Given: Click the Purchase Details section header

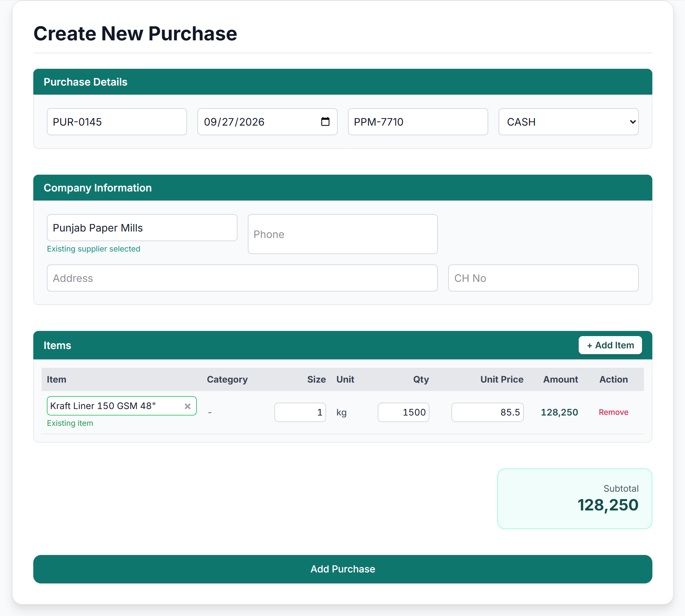Looking at the screenshot, I should (342, 82).
